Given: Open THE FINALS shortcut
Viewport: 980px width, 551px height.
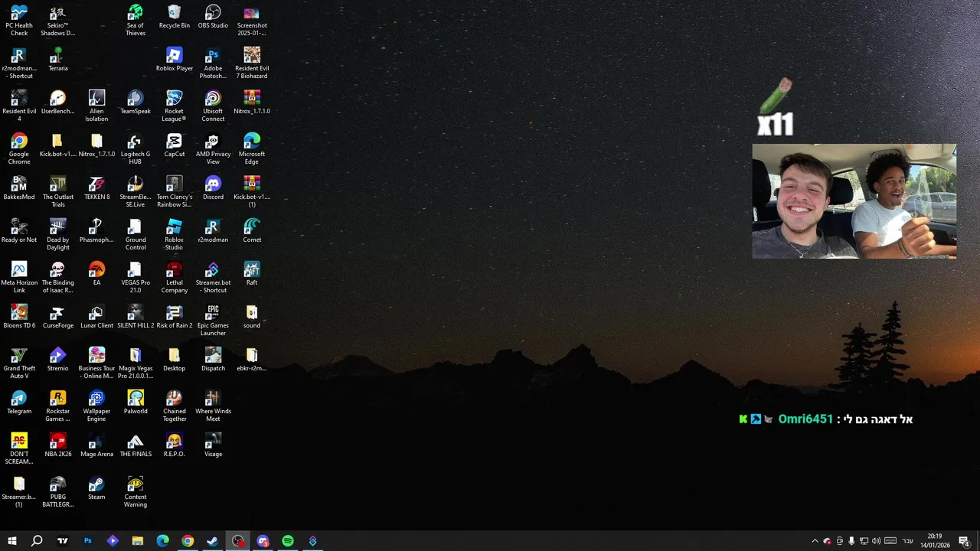Looking at the screenshot, I should tap(136, 445).
